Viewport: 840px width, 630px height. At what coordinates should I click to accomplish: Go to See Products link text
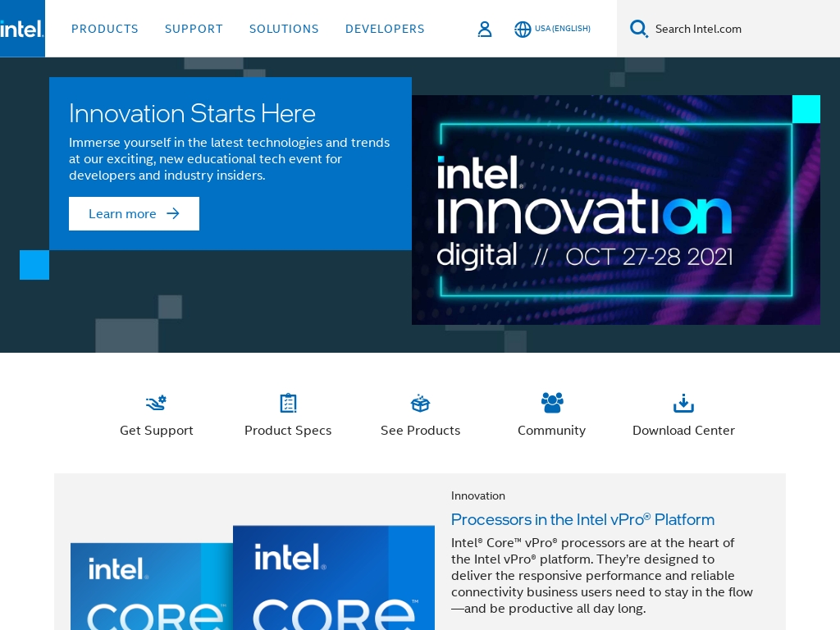421,430
